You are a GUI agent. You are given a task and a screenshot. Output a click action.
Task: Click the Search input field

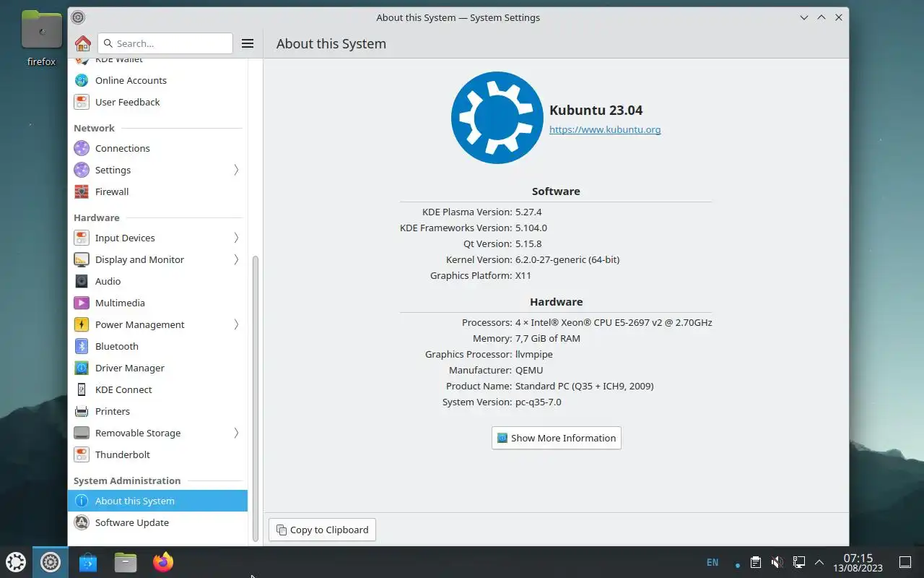pos(165,43)
